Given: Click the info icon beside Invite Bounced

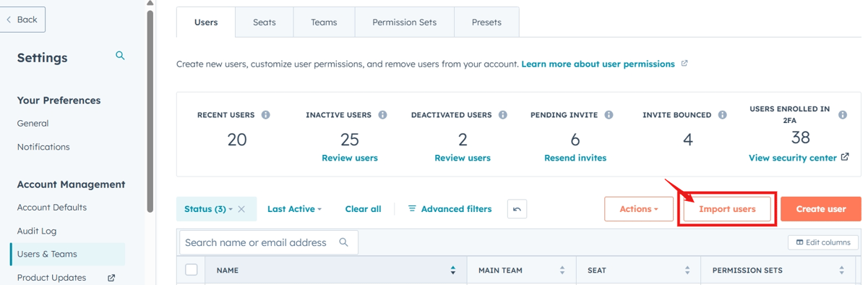Looking at the screenshot, I should pos(722,115).
